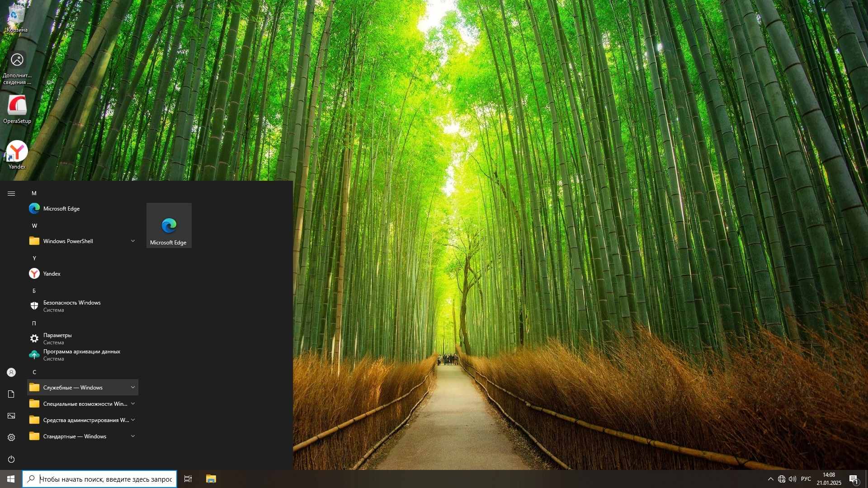Open Параметры from the app list

[x=57, y=338]
